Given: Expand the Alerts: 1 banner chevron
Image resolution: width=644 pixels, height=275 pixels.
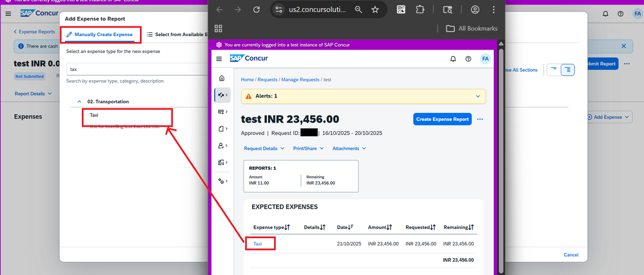Looking at the screenshot, I should [x=478, y=96].
